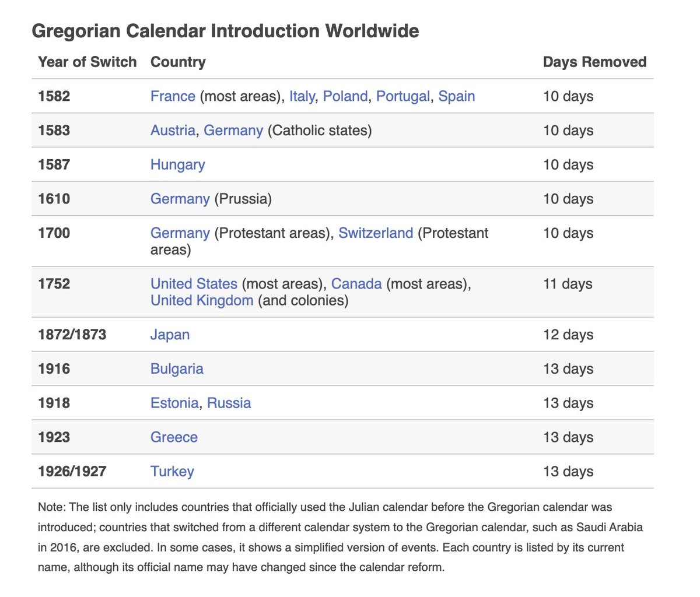Select the Poland hyperlink

[x=345, y=96]
